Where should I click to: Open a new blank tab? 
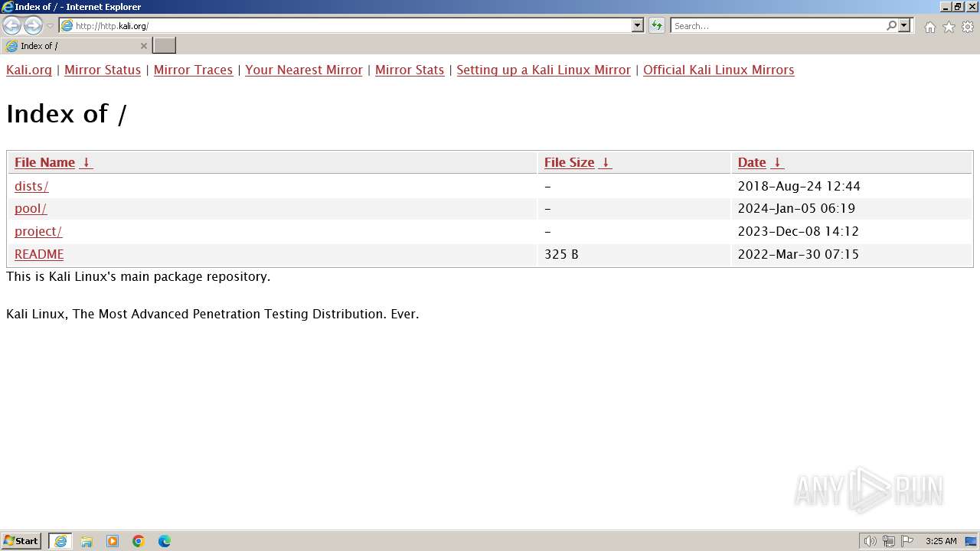pyautogui.click(x=165, y=46)
